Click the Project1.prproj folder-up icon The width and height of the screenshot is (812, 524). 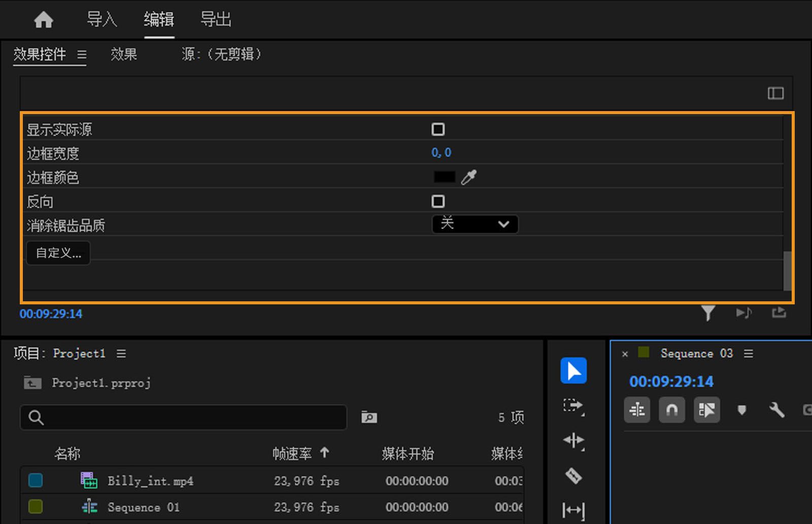coord(32,382)
